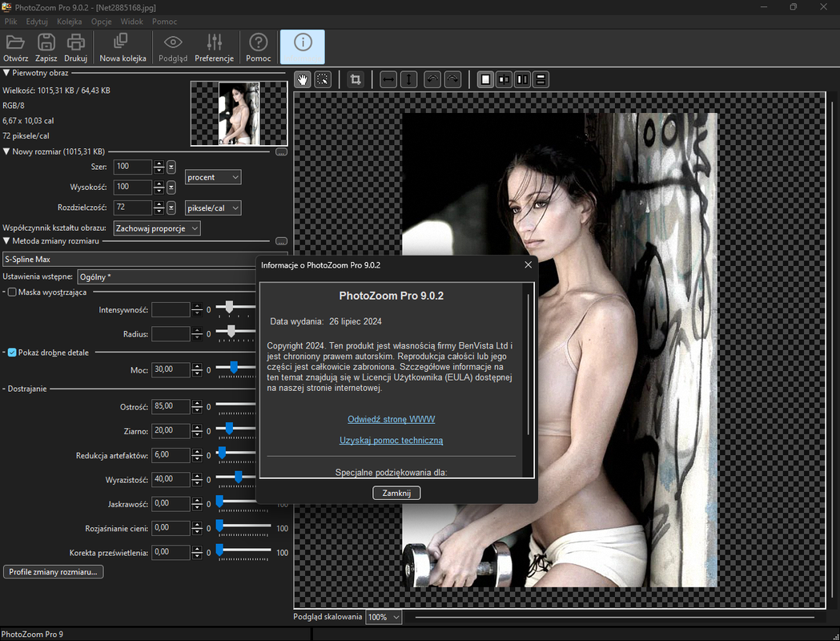Switch to stacked horizontal split view

point(541,80)
